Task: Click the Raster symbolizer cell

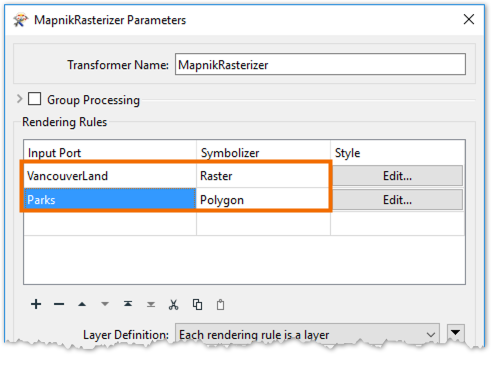Action: click(x=263, y=176)
